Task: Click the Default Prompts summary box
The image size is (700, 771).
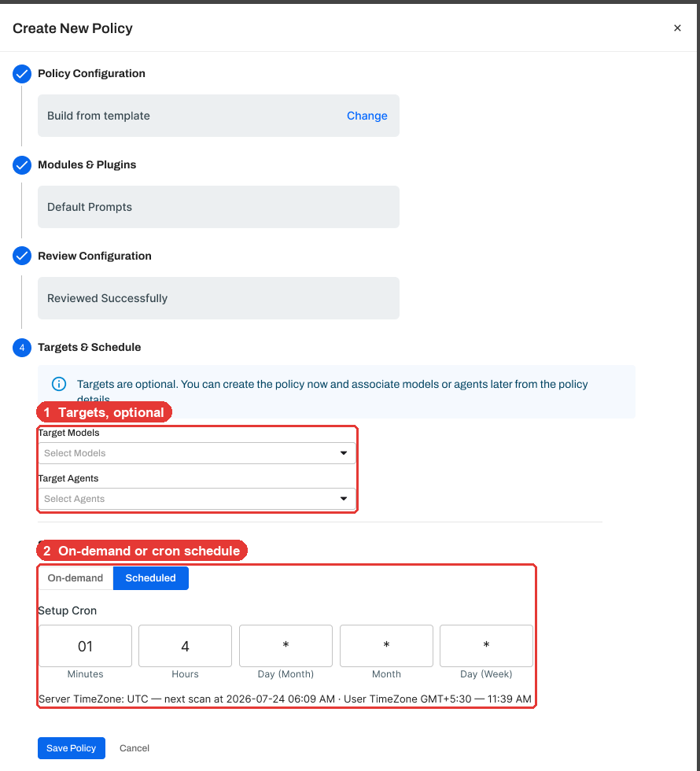Action: click(x=219, y=207)
